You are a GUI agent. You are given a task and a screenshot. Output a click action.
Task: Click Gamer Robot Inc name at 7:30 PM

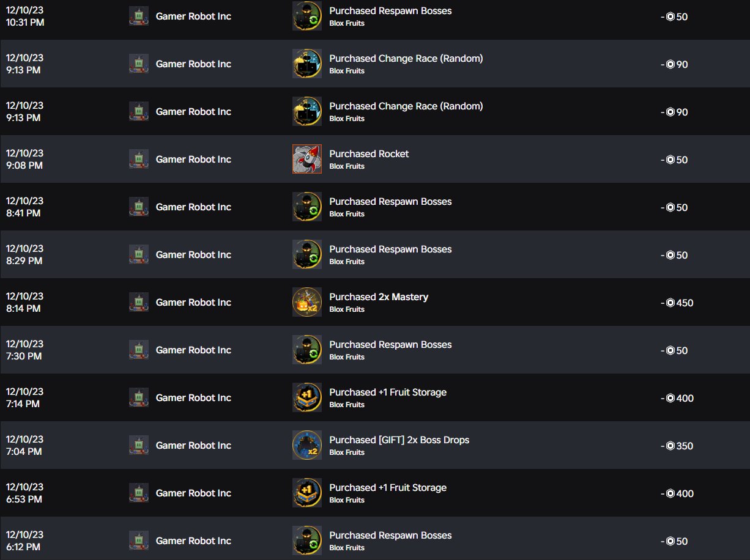[x=193, y=350]
